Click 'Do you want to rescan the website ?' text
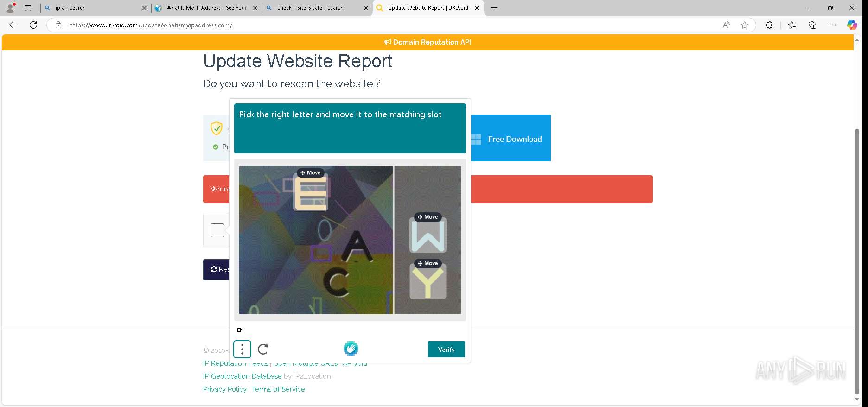 pyautogui.click(x=292, y=83)
